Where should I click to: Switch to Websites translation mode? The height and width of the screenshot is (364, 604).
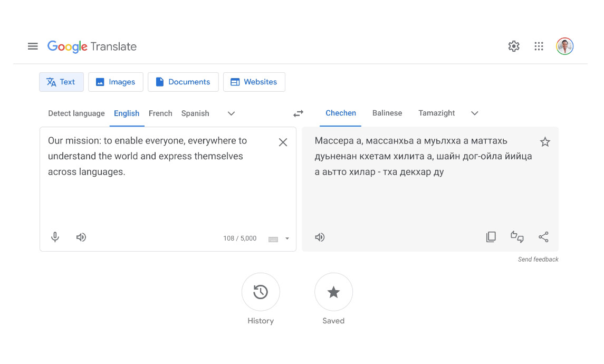pos(254,82)
